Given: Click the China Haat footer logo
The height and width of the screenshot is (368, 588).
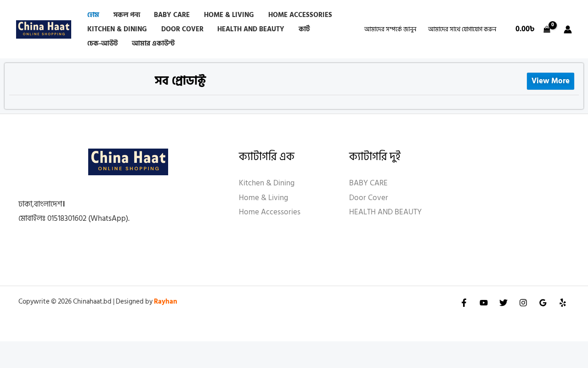Looking at the screenshot, I should click(128, 162).
